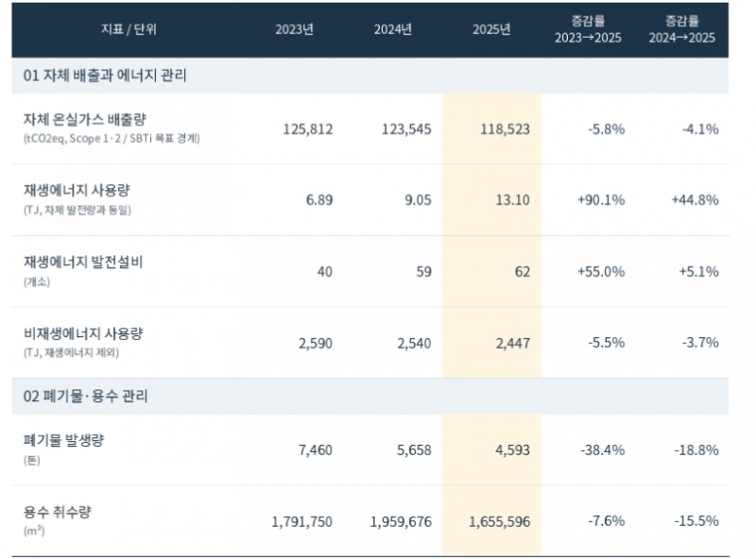The width and height of the screenshot is (756, 559).
Task: Select the +90.1% renewable energy change cell
Action: click(x=601, y=200)
